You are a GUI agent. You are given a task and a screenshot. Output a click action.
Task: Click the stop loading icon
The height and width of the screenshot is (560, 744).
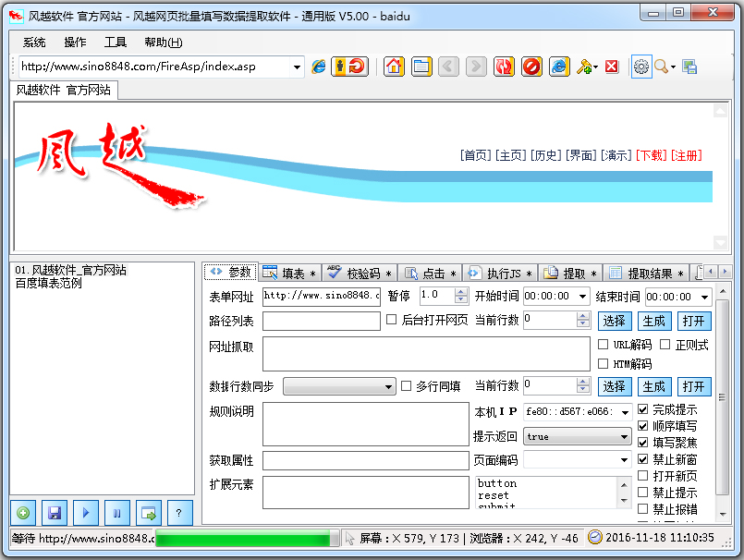click(532, 67)
